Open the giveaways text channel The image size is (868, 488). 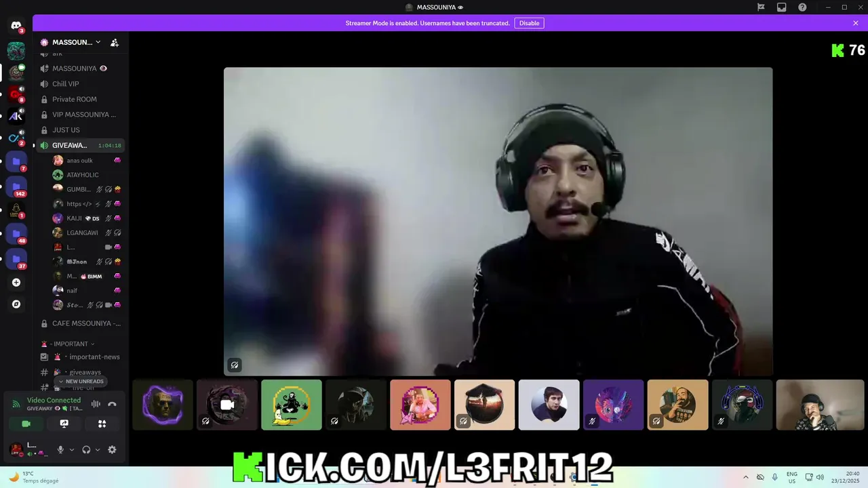coord(81,372)
